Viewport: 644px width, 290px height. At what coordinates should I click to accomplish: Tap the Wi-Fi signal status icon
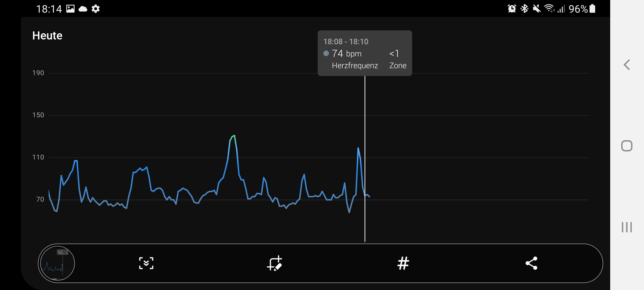point(549,9)
